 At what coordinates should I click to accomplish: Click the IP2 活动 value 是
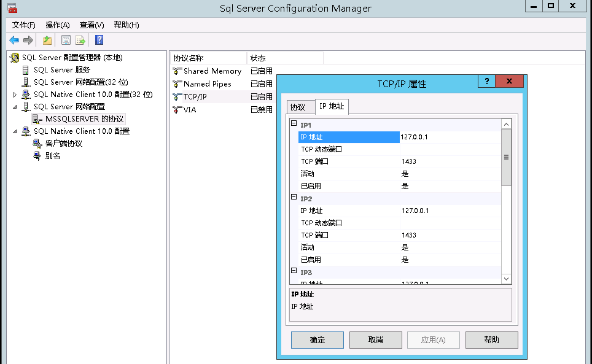pyautogui.click(x=450, y=247)
